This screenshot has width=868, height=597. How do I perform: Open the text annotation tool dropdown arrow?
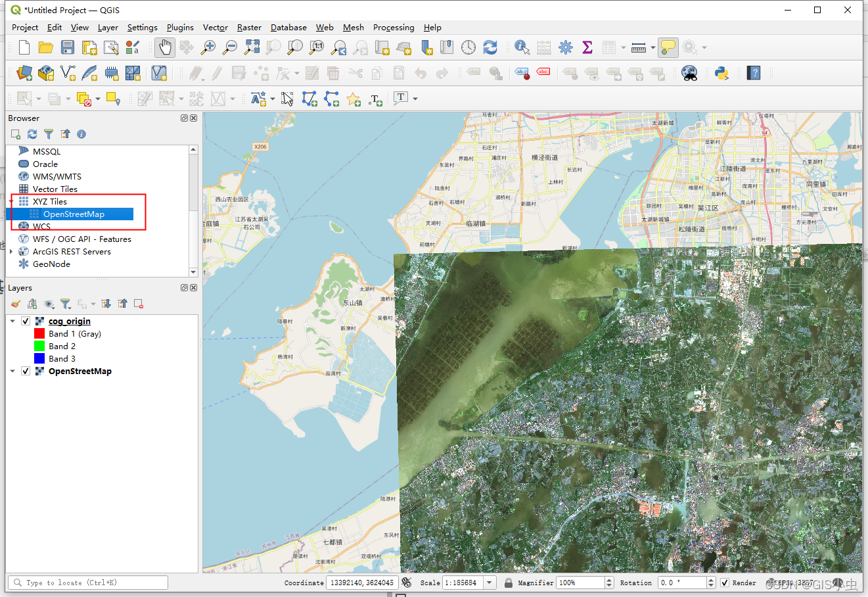415,99
